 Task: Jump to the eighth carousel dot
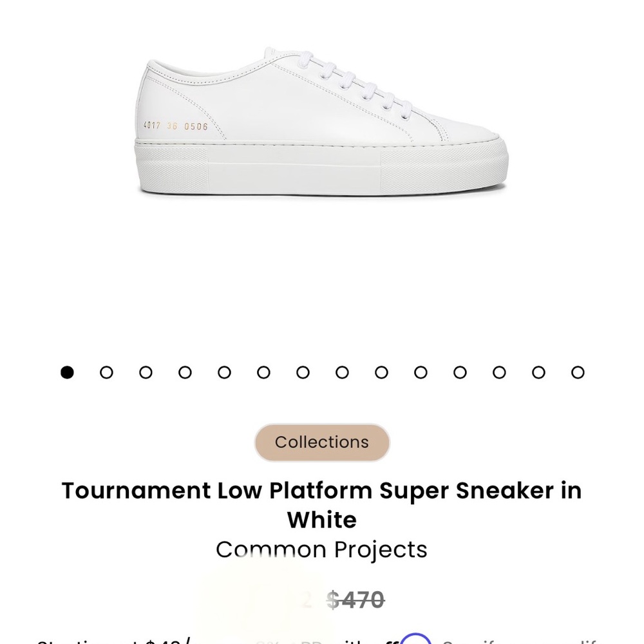pyautogui.click(x=341, y=372)
